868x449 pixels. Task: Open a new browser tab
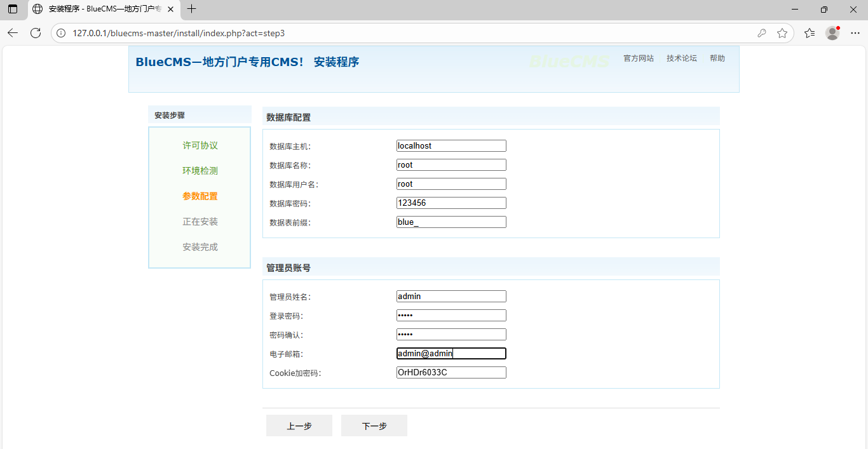click(x=192, y=9)
